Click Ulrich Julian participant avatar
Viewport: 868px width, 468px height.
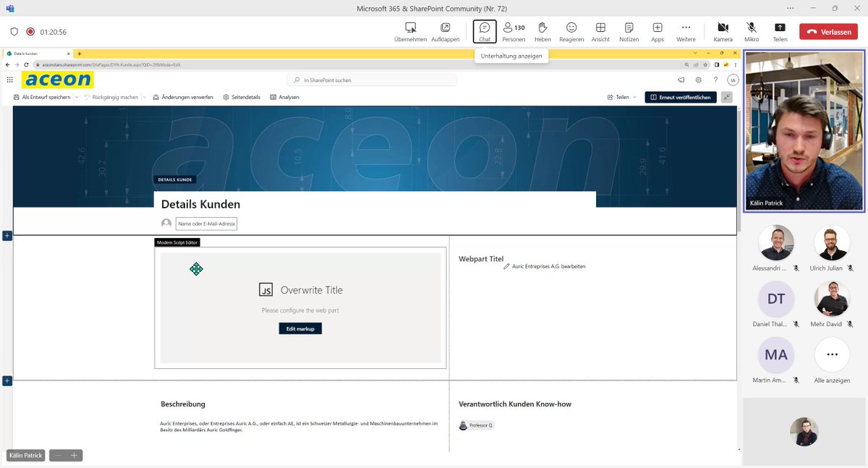tap(832, 243)
